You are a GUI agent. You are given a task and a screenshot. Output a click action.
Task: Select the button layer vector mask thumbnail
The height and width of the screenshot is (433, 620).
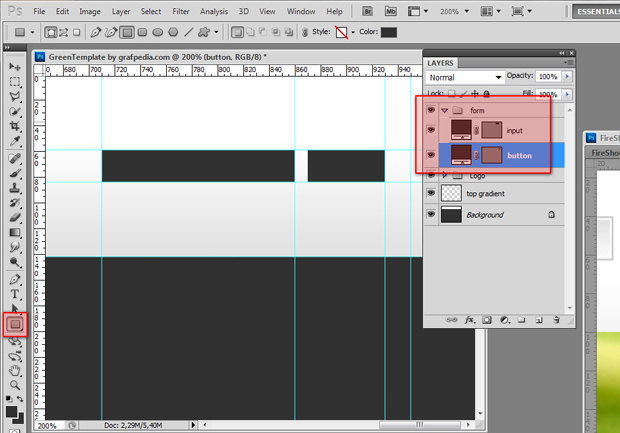[x=492, y=155]
